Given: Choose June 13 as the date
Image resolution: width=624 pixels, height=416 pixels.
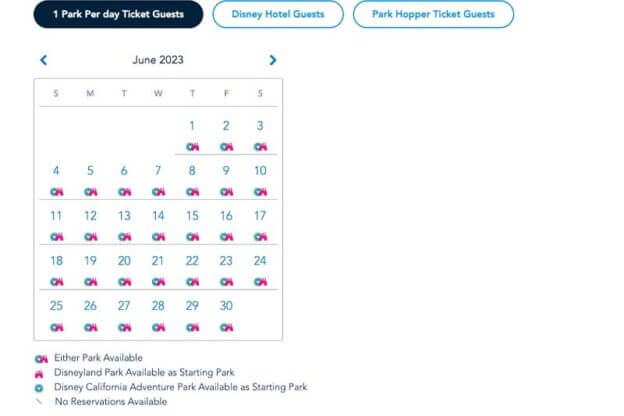Looking at the screenshot, I should pos(124,216).
